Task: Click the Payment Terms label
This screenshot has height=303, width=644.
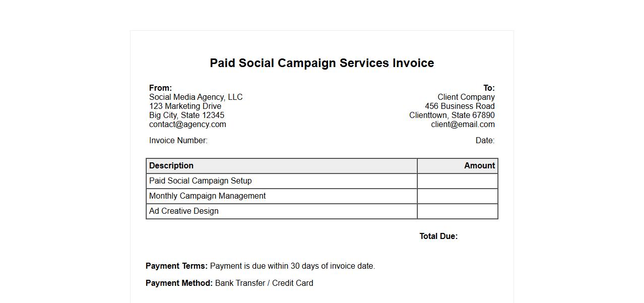Action: coord(176,266)
